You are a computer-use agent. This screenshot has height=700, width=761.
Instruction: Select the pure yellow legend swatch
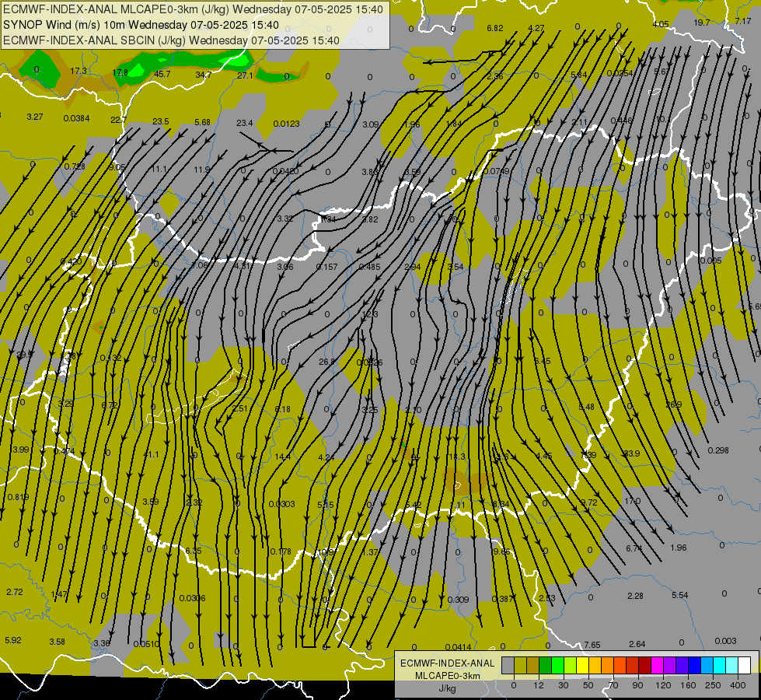tap(583, 665)
